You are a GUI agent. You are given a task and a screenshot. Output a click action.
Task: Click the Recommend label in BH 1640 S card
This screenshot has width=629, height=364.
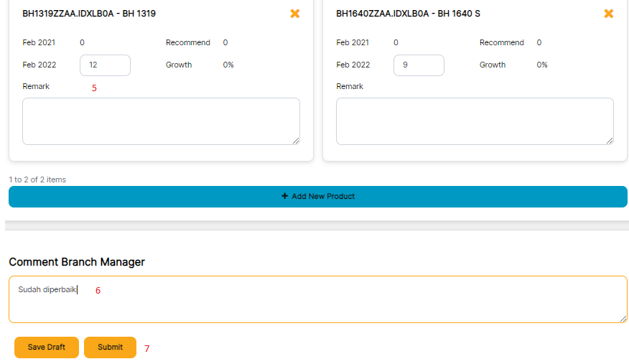(x=501, y=42)
